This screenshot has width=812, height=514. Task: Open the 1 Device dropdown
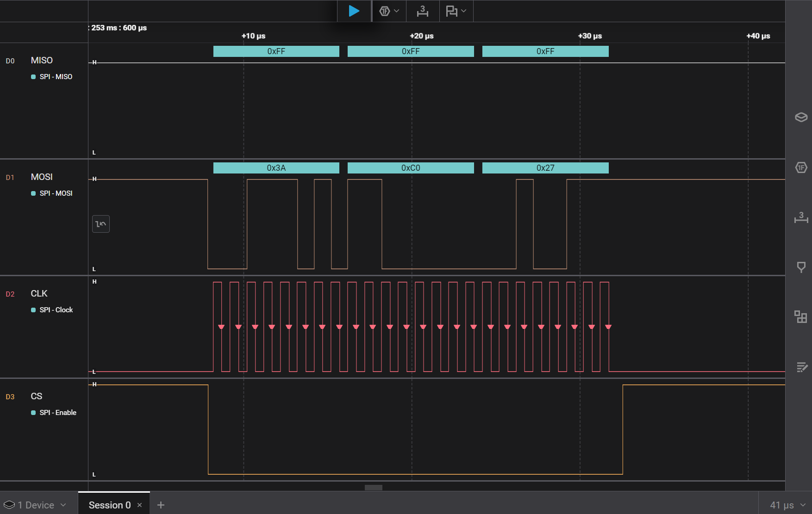[x=35, y=505]
